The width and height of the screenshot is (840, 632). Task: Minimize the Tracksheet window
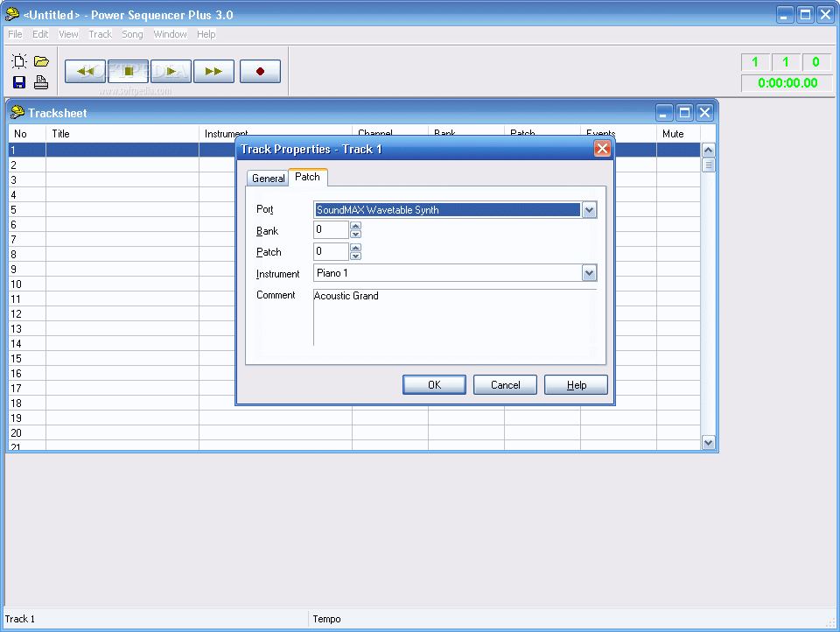[x=663, y=113]
